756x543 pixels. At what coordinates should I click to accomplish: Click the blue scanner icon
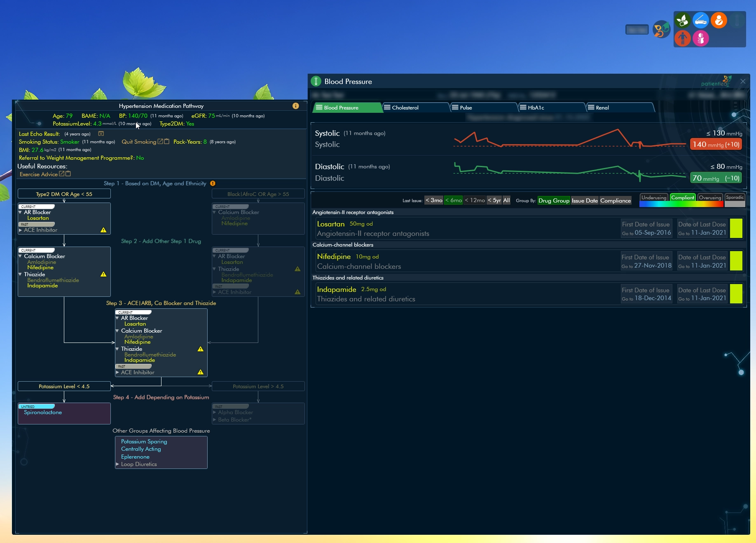point(700,20)
